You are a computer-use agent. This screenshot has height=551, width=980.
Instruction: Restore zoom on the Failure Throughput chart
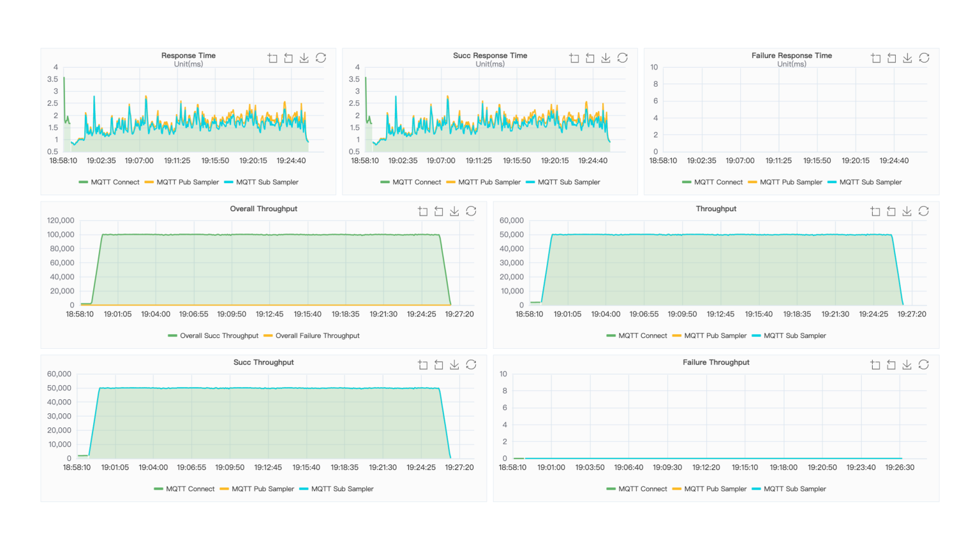point(891,364)
